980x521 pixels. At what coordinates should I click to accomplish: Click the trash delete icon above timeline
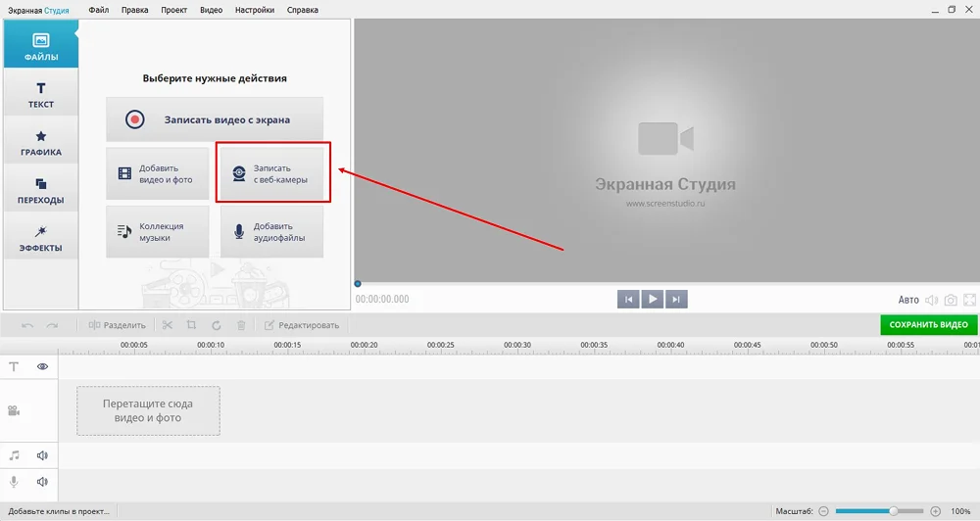(x=241, y=325)
